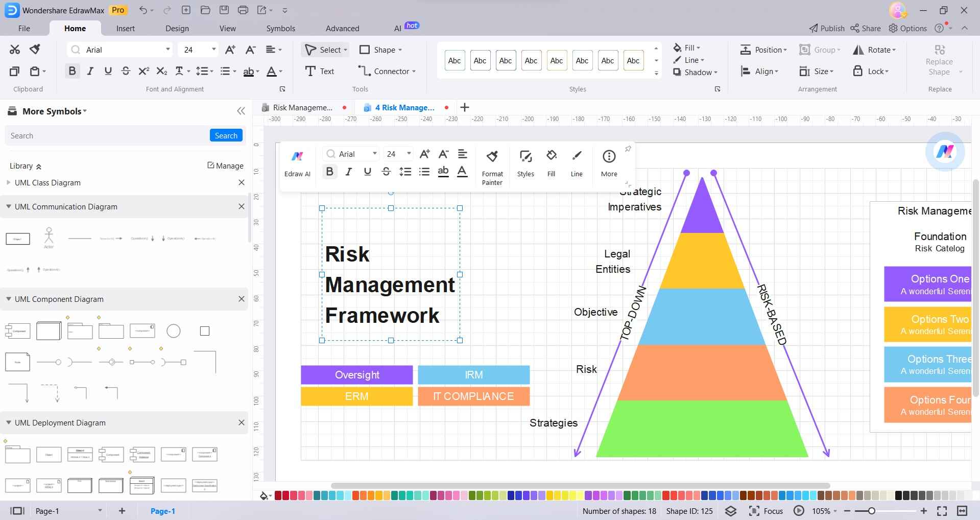The image size is (980, 520).
Task: Open the Position dropdown
Action: [x=763, y=50]
